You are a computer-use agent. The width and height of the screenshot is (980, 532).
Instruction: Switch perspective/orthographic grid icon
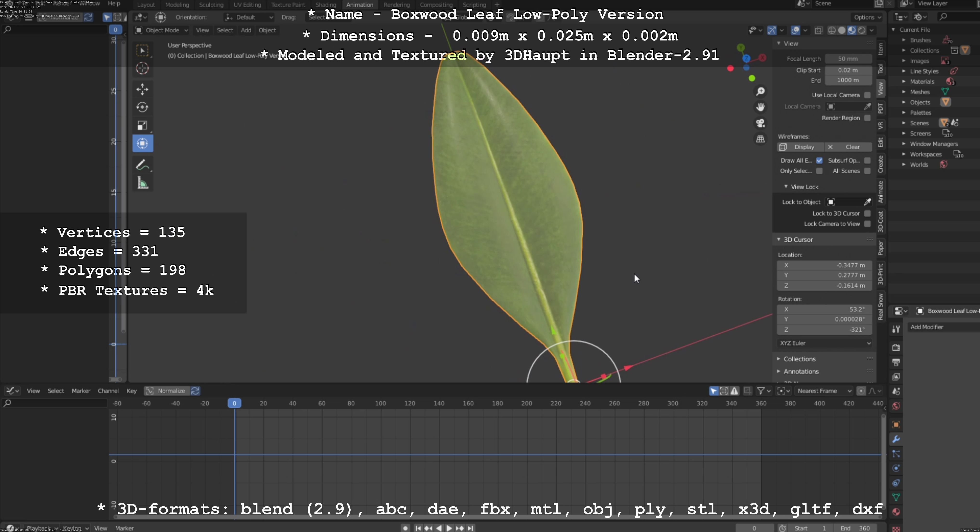(760, 139)
